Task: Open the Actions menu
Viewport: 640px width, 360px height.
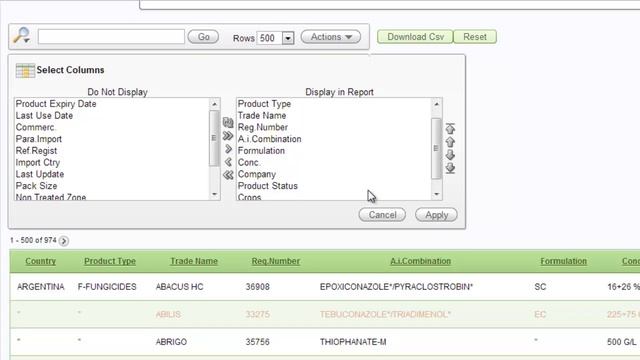Action: tap(331, 37)
